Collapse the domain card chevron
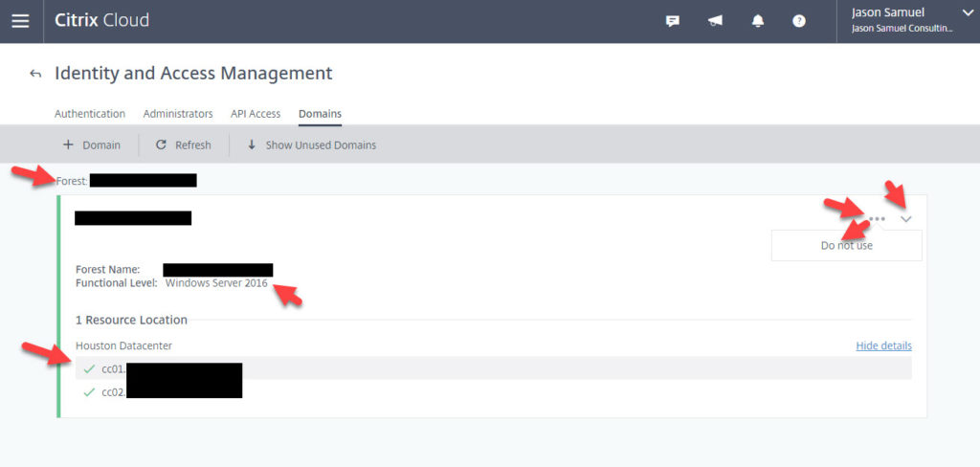Screen dimensions: 980x467 (x=906, y=219)
